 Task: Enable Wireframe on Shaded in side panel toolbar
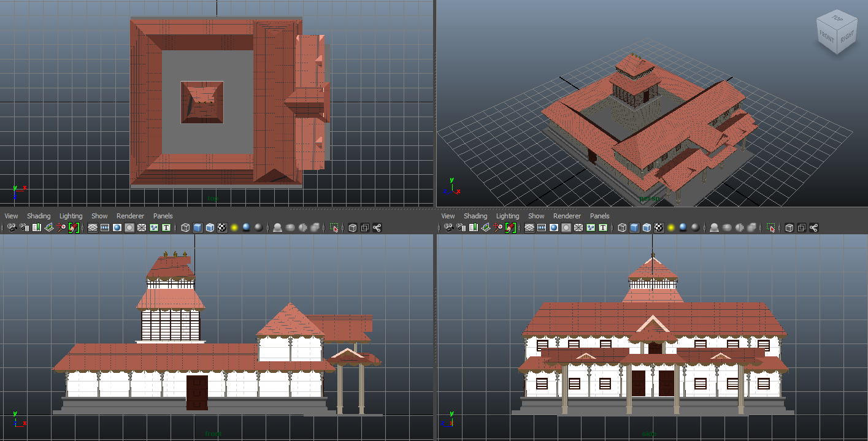click(647, 228)
